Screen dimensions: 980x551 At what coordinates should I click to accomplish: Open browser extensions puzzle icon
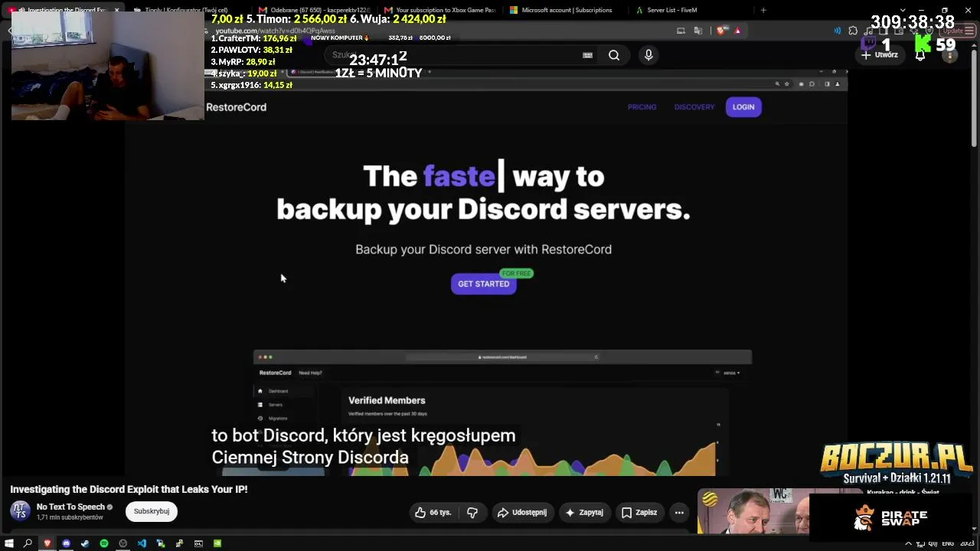click(853, 31)
